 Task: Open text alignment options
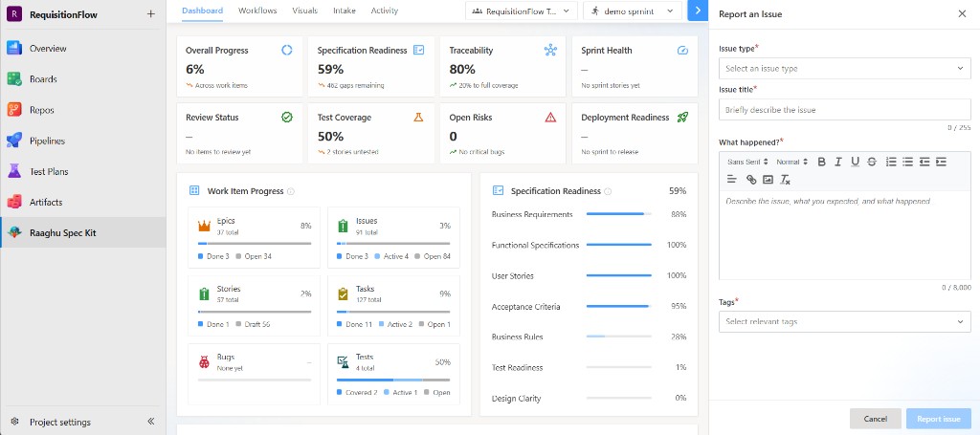[x=732, y=180]
